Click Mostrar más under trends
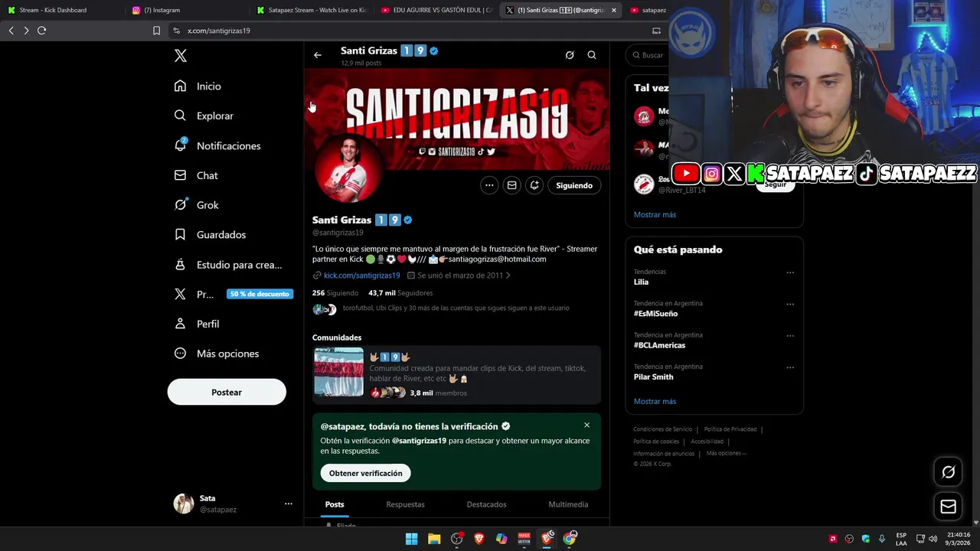This screenshot has width=980, height=551. (x=655, y=402)
